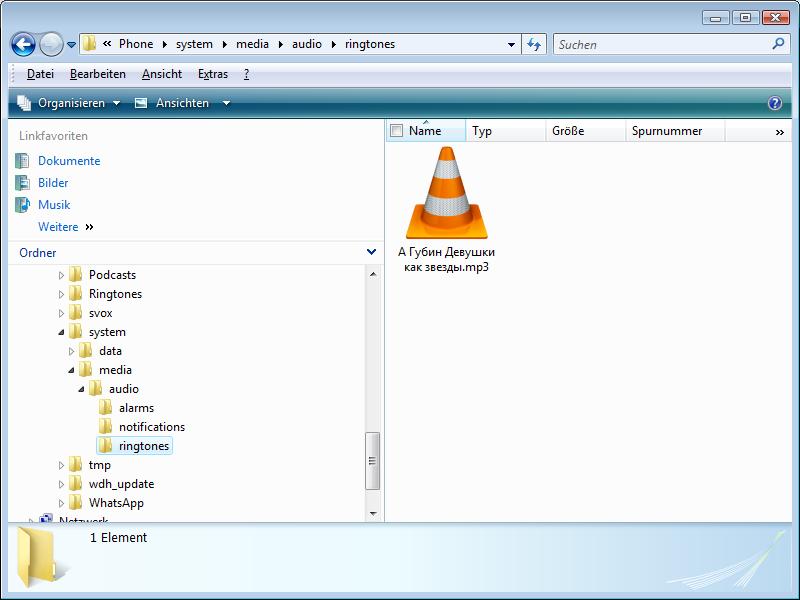Click audio in the breadcrumb path
This screenshot has width=800, height=600.
307,44
